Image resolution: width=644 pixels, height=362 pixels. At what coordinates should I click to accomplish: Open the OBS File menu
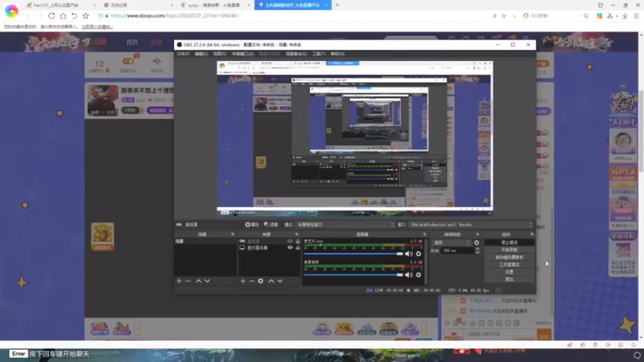coord(184,54)
